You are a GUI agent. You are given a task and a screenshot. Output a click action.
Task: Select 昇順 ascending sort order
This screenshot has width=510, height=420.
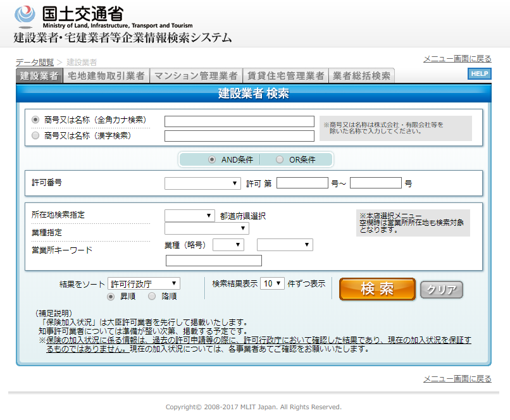pos(111,297)
